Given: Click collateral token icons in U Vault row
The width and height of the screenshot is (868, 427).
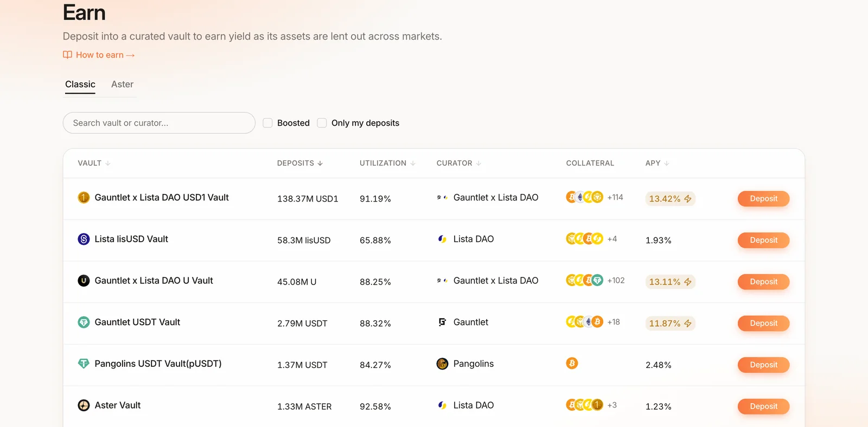Looking at the screenshot, I should point(585,280).
